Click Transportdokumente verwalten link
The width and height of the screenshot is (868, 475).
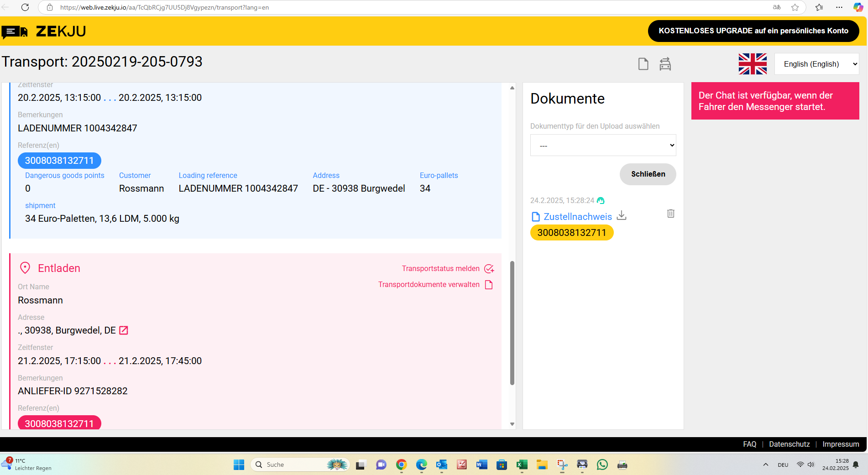tap(429, 285)
